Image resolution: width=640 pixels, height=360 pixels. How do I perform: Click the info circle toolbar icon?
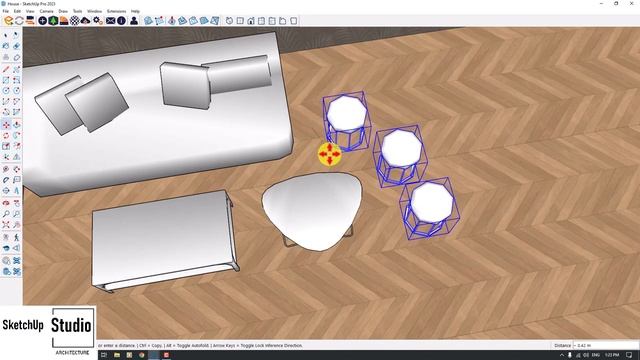click(x=121, y=20)
